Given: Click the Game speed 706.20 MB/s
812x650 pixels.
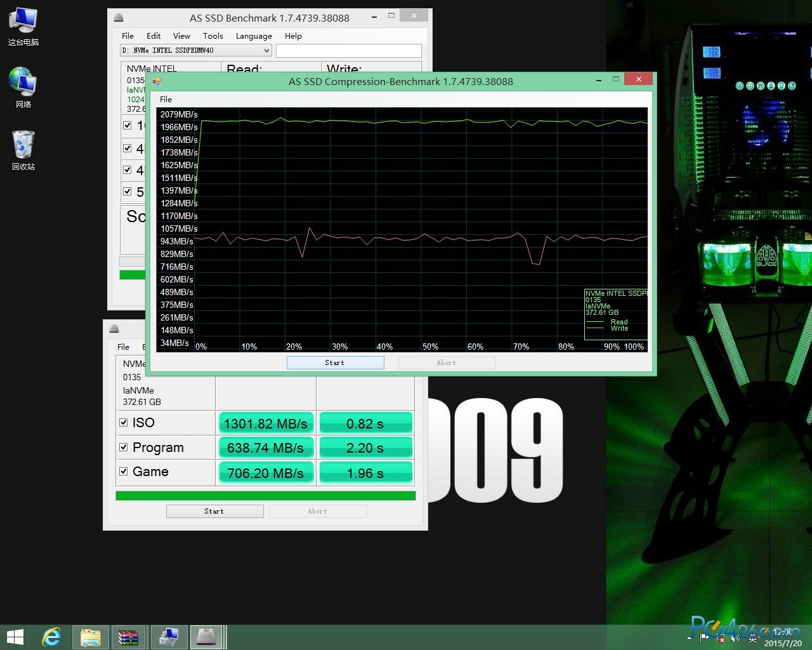Looking at the screenshot, I should [x=265, y=472].
